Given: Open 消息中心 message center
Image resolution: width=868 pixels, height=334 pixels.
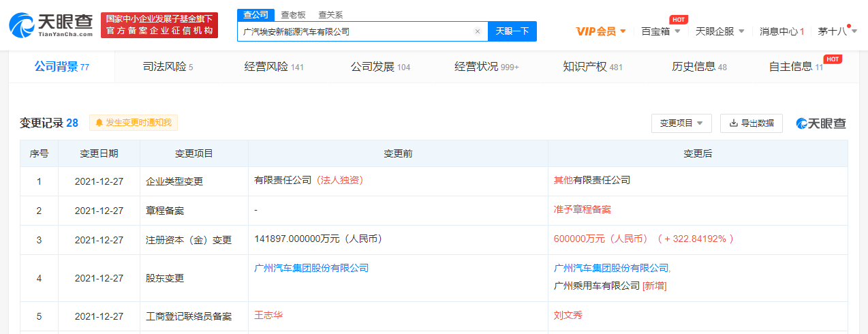Looking at the screenshot, I should pos(781,31).
